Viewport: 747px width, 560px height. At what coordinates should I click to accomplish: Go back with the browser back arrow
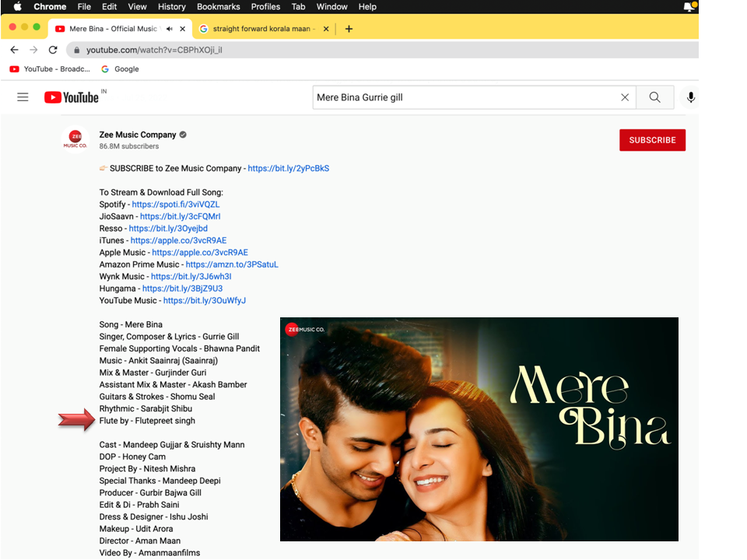click(14, 50)
